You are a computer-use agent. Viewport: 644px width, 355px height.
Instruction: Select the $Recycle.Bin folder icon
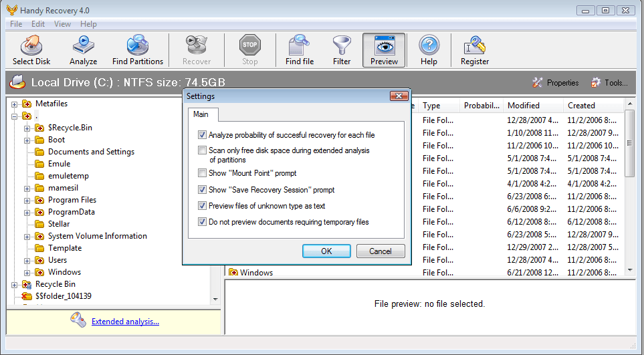tap(39, 128)
